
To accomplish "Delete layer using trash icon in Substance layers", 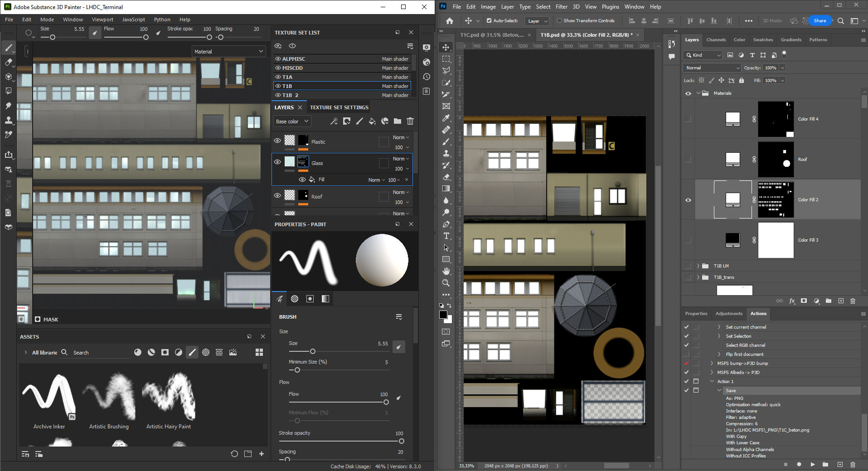I will (x=410, y=121).
